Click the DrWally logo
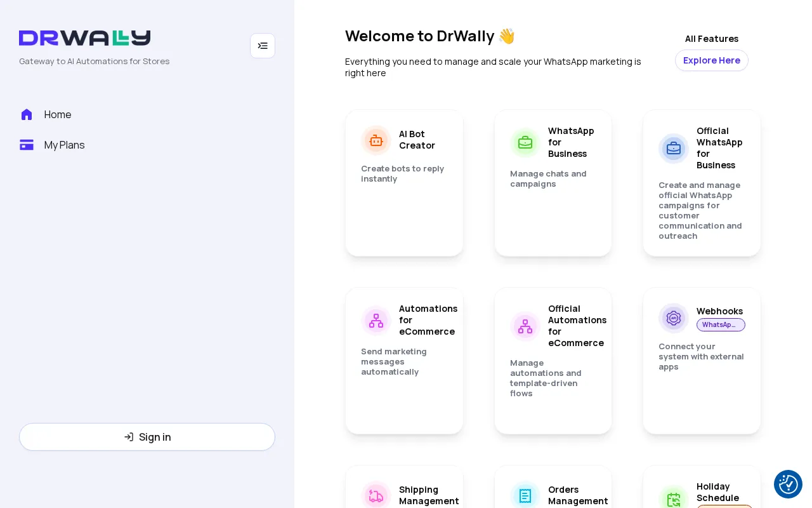 [x=85, y=38]
